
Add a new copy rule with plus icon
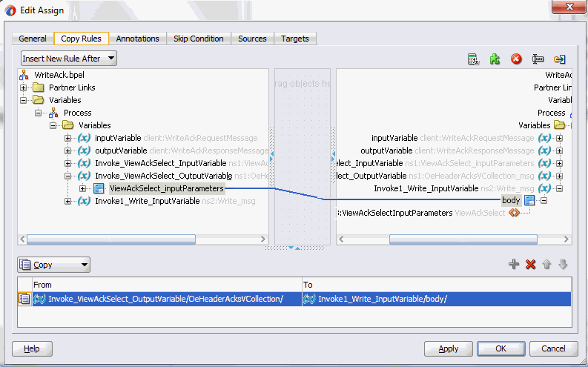pos(514,264)
